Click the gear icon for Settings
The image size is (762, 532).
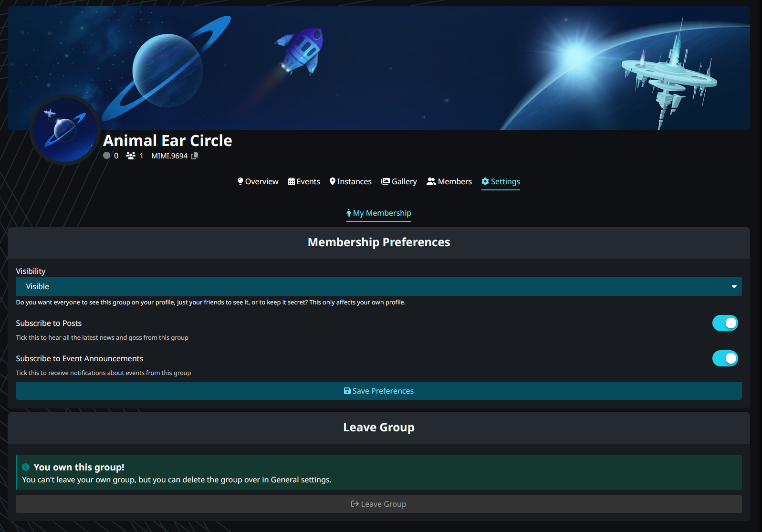click(485, 181)
